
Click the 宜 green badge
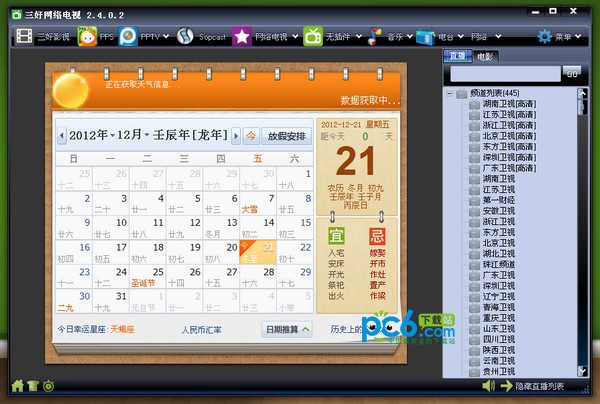(336, 236)
